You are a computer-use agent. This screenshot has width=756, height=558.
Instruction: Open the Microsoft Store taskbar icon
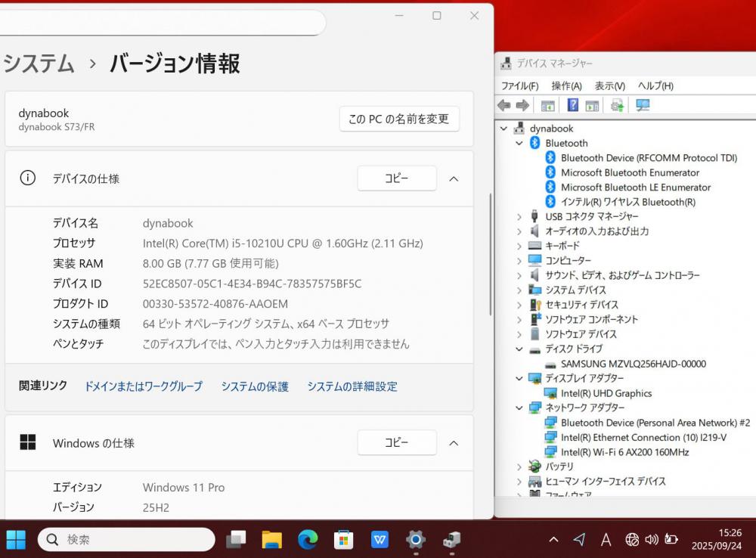point(344,539)
